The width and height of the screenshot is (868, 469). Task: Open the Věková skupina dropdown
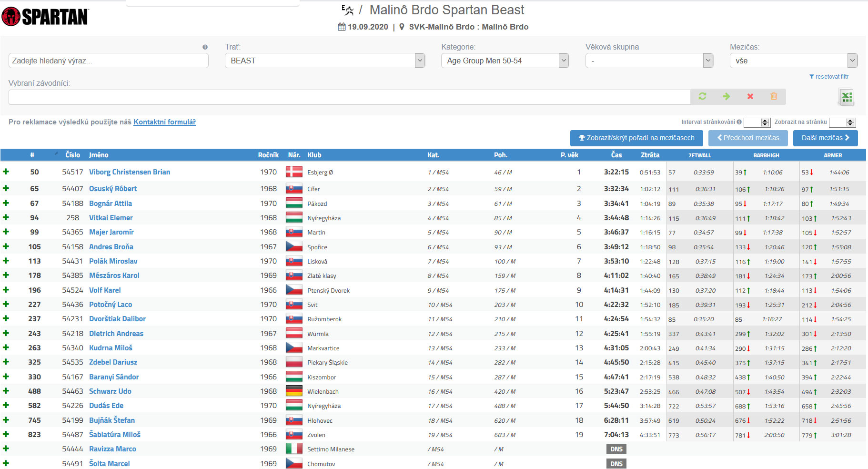(x=649, y=61)
